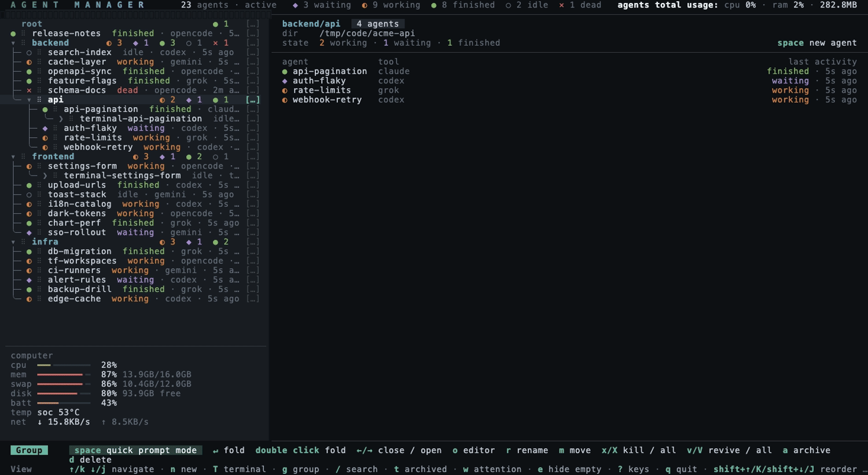Click the a archive shortcut in the footer

point(807,450)
